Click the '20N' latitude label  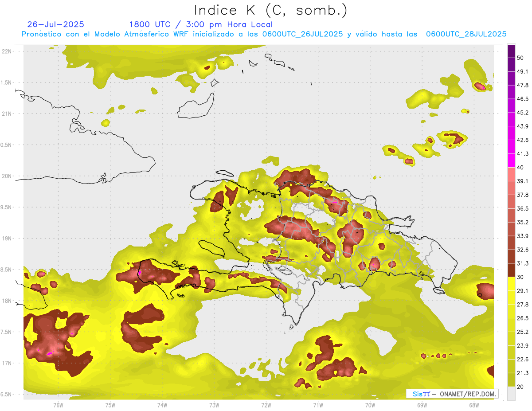click(8, 176)
